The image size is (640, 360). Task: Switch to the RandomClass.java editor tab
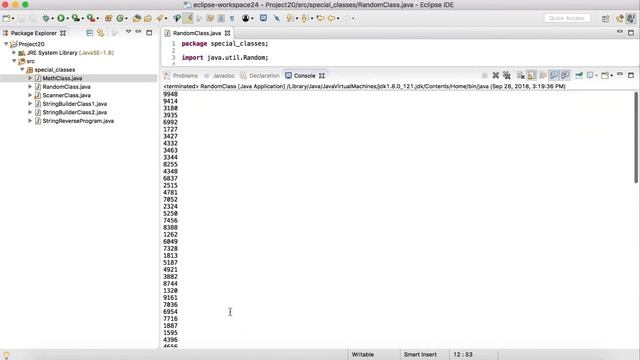[x=196, y=33]
